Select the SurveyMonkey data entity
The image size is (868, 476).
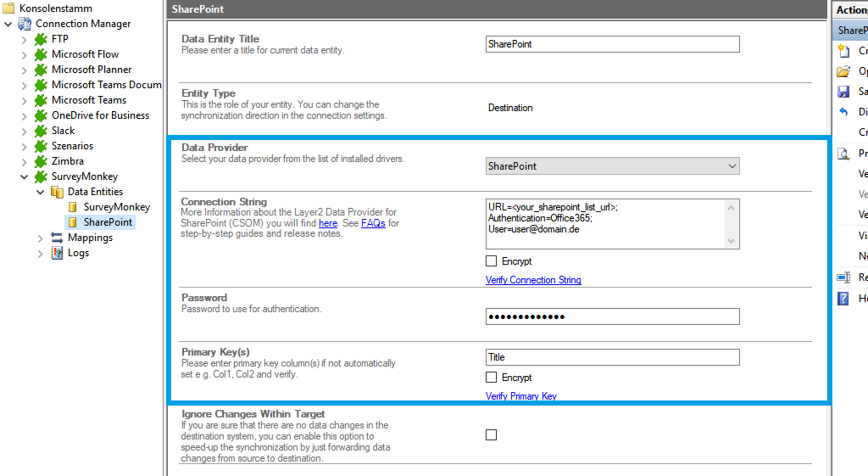pyautogui.click(x=116, y=207)
